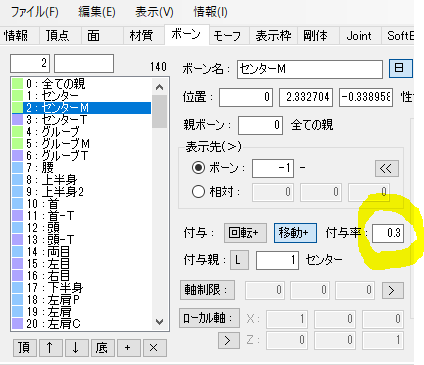Image resolution: width=424 pixels, height=365 pixels.
Task: Click the bone index field showing 2
Action: click(30, 63)
